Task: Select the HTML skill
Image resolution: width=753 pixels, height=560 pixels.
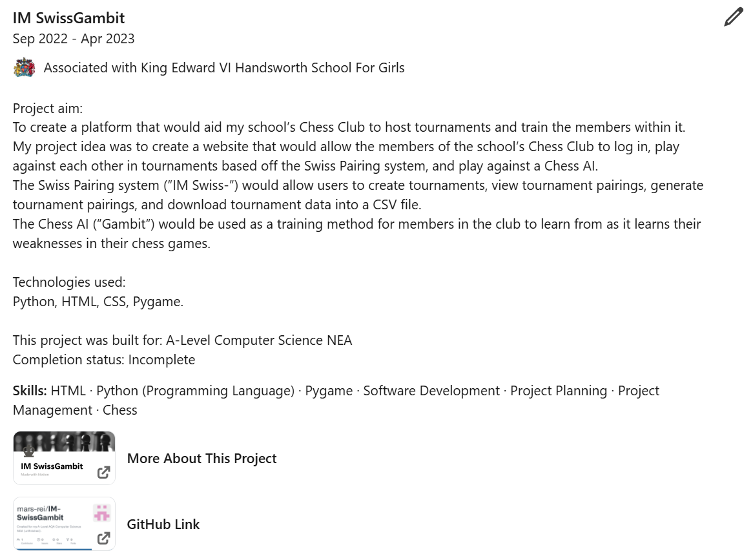Action: pos(68,391)
